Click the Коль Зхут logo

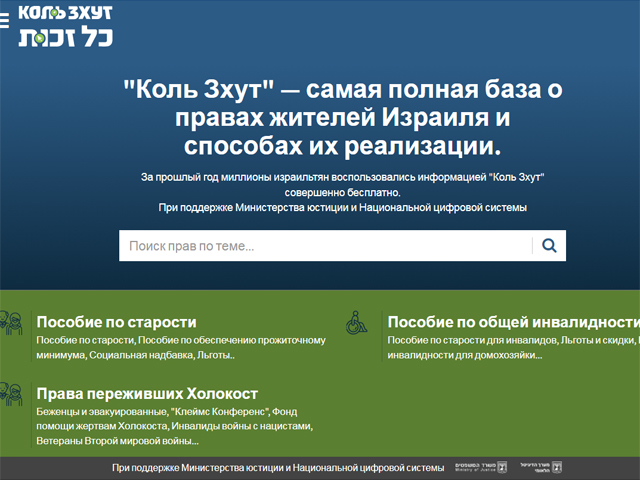pyautogui.click(x=65, y=26)
